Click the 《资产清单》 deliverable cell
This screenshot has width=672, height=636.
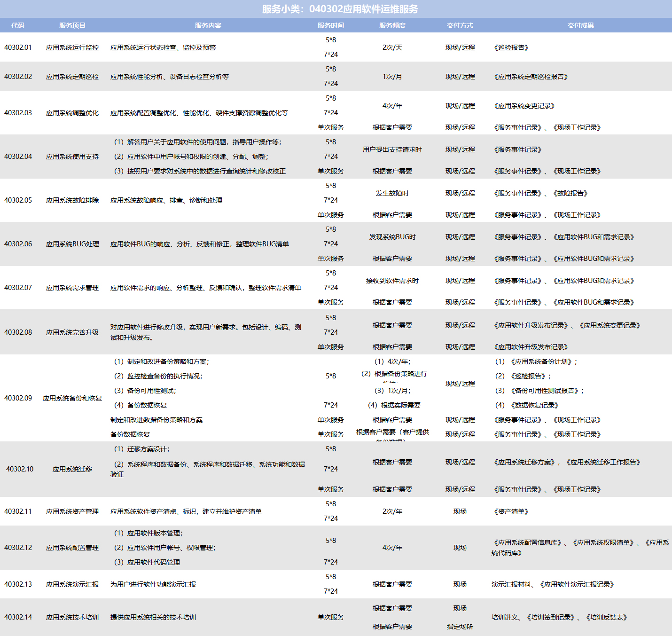[511, 511]
